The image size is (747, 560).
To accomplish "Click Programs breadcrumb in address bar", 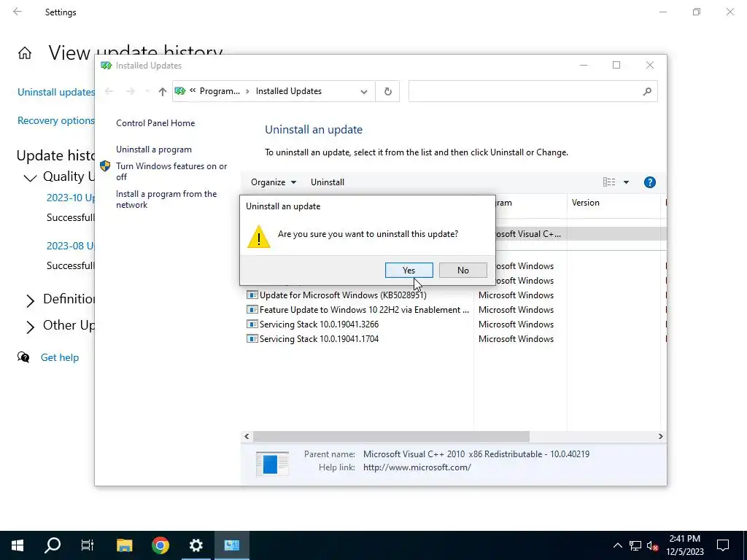I will (220, 91).
